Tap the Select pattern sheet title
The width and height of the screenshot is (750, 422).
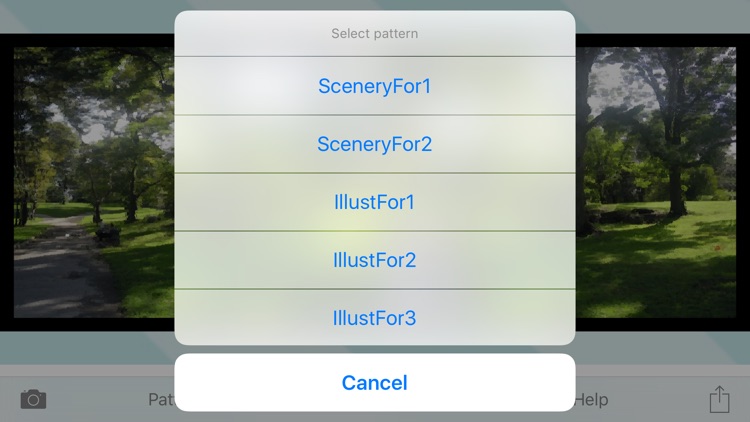pos(375,33)
